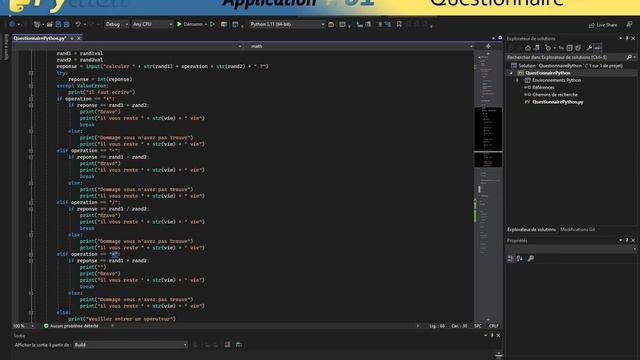
Task: Select the Chemins de recherche tree item
Action: pos(554,95)
